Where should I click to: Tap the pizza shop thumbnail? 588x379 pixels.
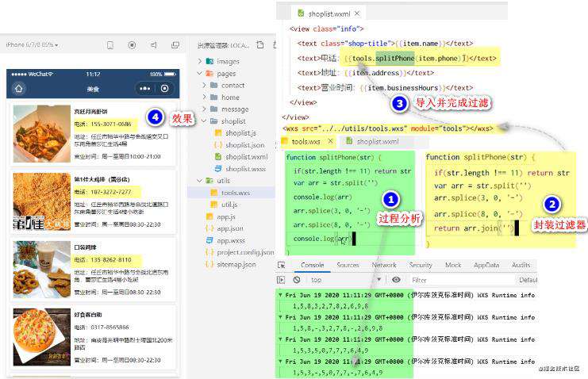pyautogui.click(x=41, y=337)
